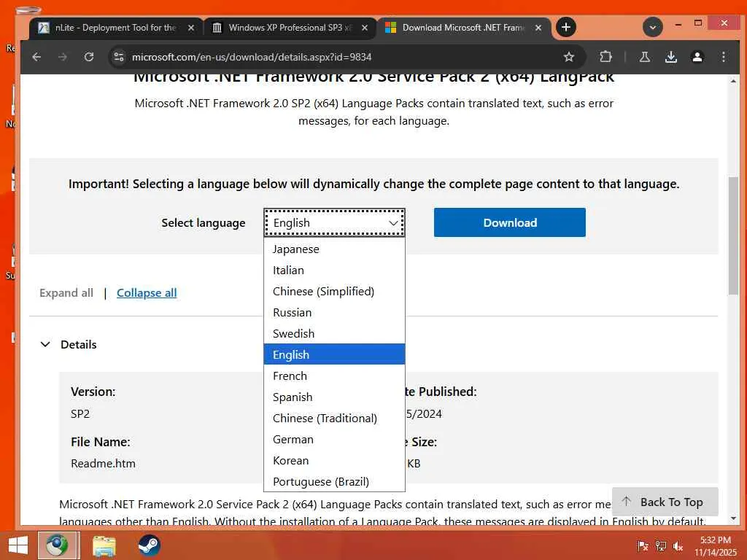
Task: Pick Chinese (Traditional) from the list
Action: click(x=334, y=418)
